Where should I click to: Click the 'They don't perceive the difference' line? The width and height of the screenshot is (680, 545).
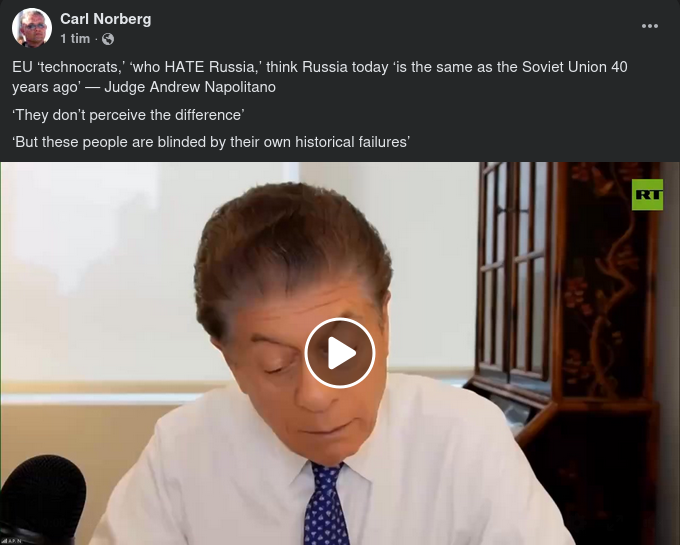(x=128, y=115)
